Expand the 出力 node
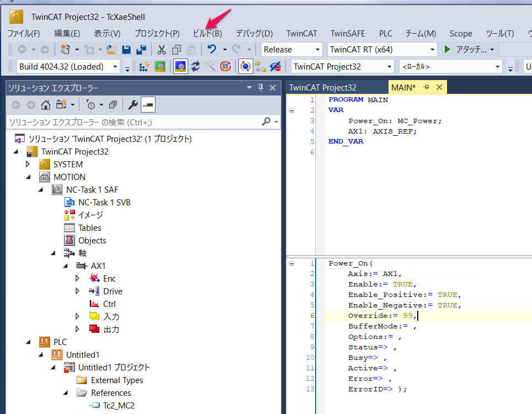The width and height of the screenshot is (532, 414). coord(77,329)
